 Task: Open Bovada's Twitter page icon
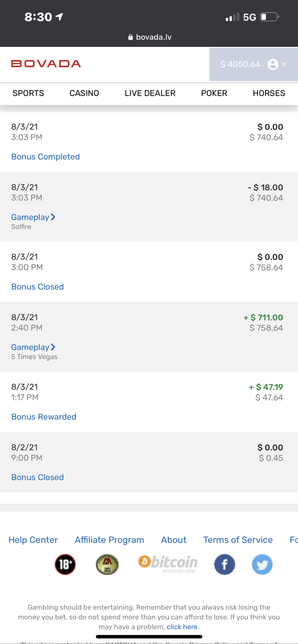pyautogui.click(x=262, y=564)
